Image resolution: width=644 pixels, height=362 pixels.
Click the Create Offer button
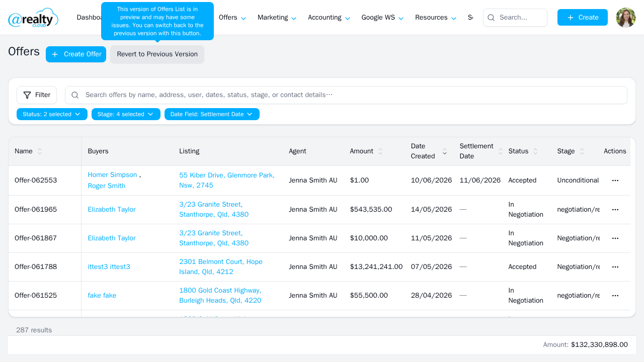(x=76, y=54)
